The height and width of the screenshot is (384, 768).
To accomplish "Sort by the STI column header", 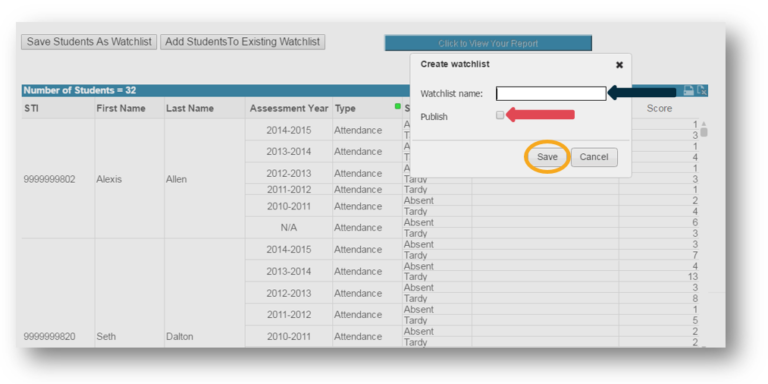I will (31, 108).
